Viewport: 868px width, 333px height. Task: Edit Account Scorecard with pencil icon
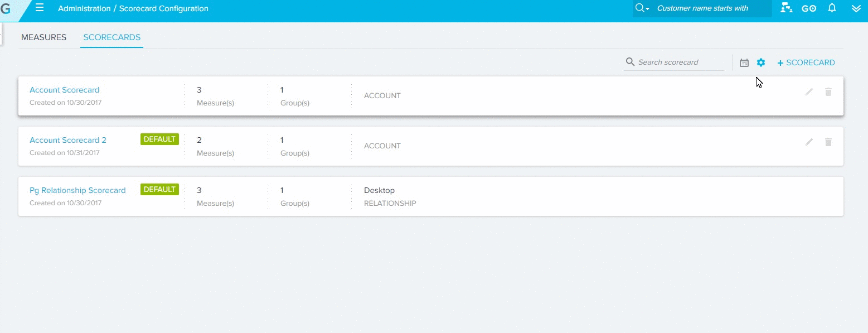click(809, 92)
